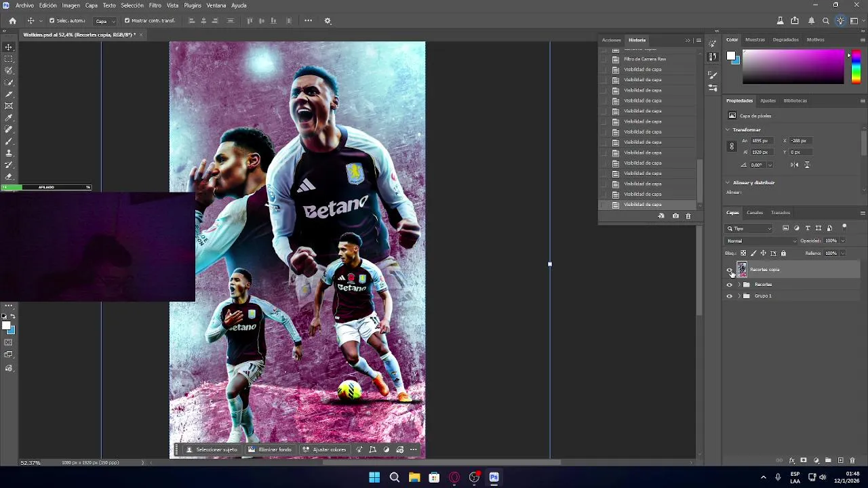Flip horizontal in Transformar properties

click(795, 165)
